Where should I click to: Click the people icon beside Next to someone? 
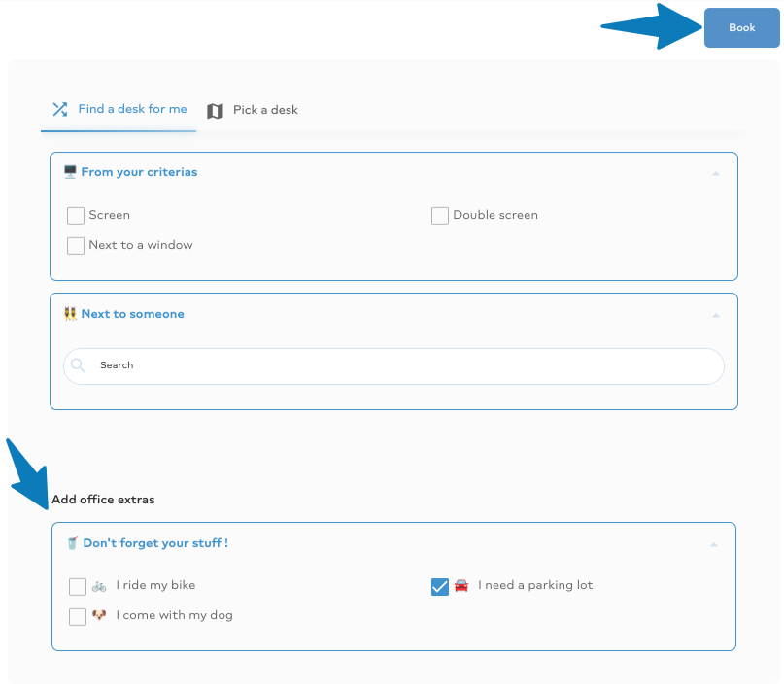(71, 314)
